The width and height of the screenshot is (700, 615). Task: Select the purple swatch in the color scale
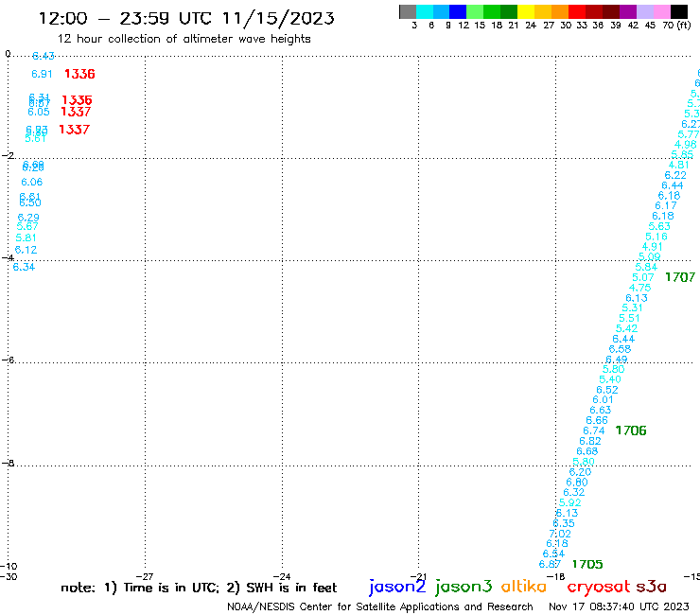[x=628, y=11]
